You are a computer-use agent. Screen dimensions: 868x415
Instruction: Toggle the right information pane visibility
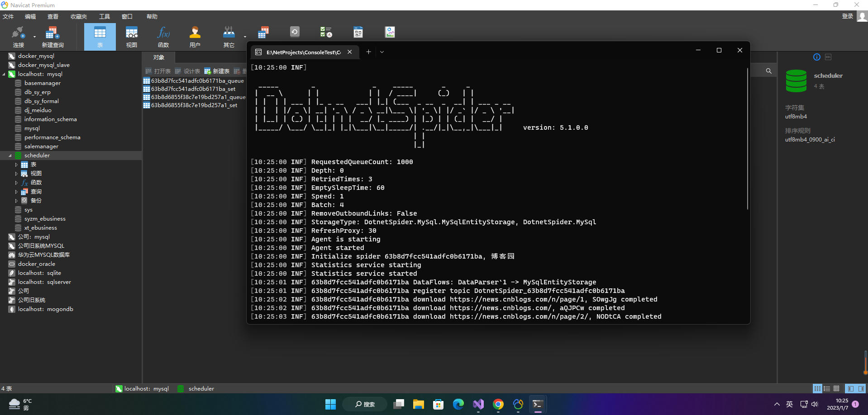(x=861, y=388)
